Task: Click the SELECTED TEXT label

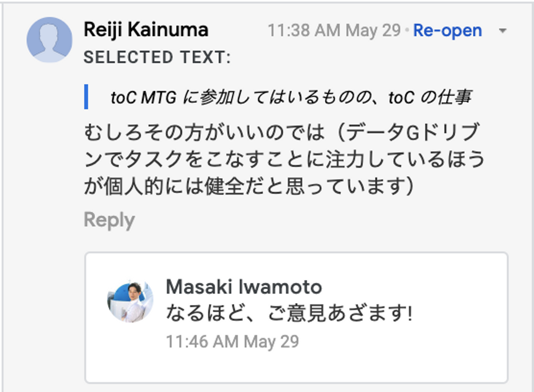Action: 157,57
